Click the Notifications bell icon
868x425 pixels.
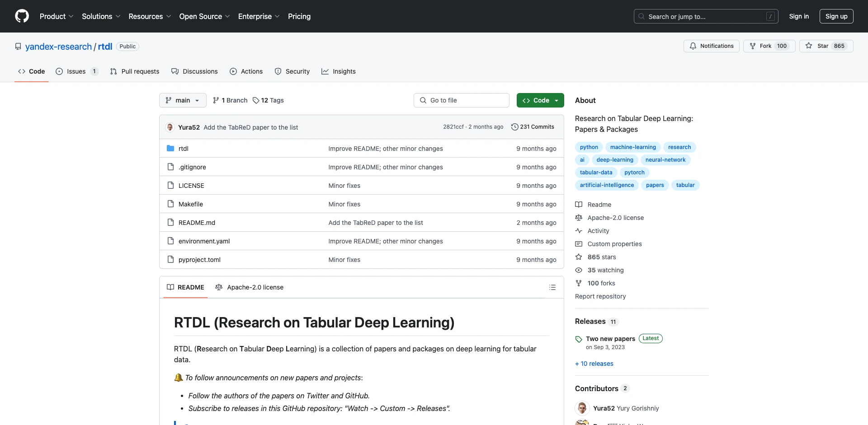pyautogui.click(x=693, y=46)
